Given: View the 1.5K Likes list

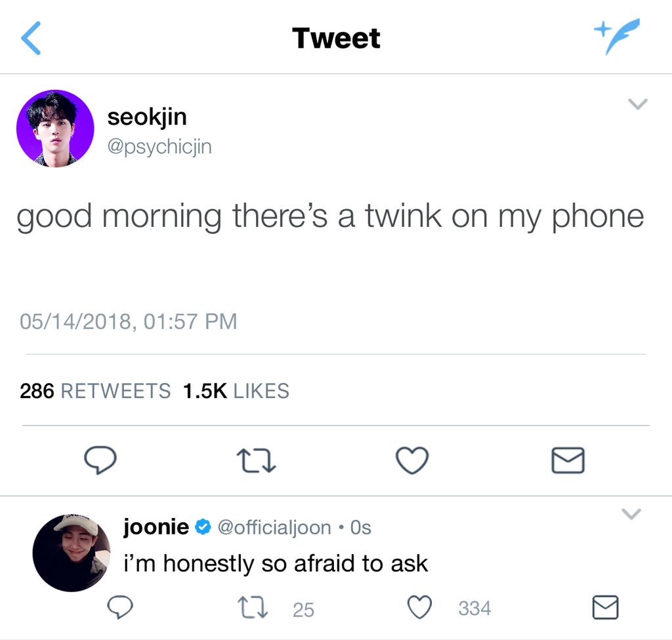Looking at the screenshot, I should 236,391.
